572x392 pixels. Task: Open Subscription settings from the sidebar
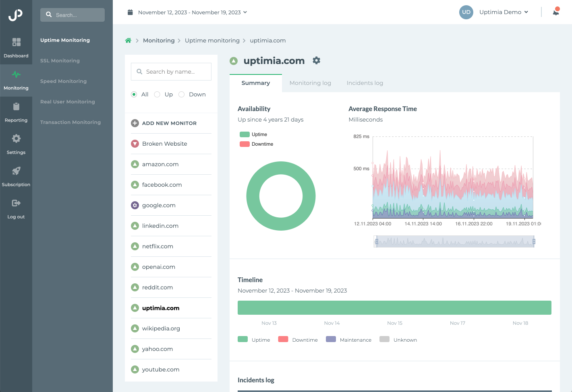click(x=16, y=176)
